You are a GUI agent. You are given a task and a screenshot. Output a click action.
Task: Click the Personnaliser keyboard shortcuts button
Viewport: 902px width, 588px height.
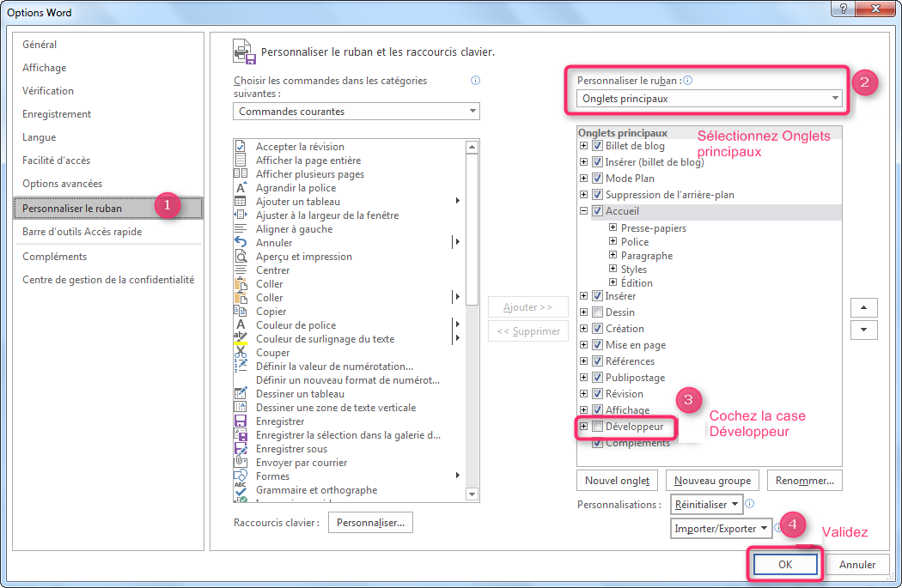click(x=370, y=523)
